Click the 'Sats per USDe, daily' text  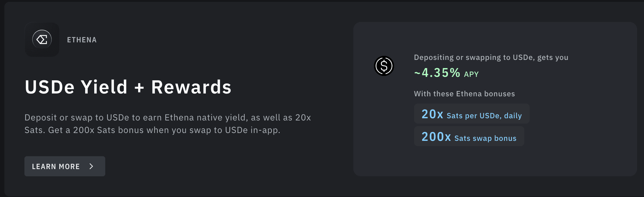(x=484, y=116)
